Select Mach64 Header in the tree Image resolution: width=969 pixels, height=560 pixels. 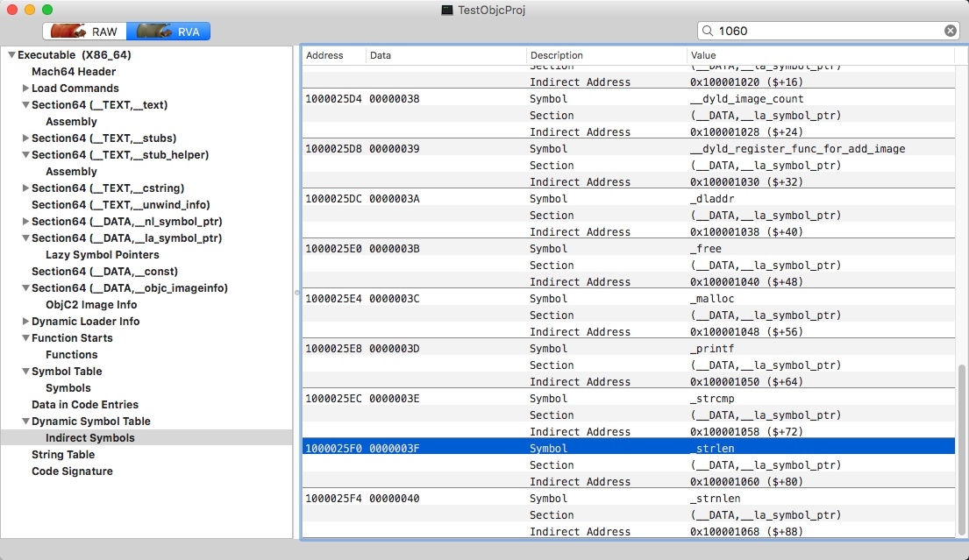(x=74, y=72)
